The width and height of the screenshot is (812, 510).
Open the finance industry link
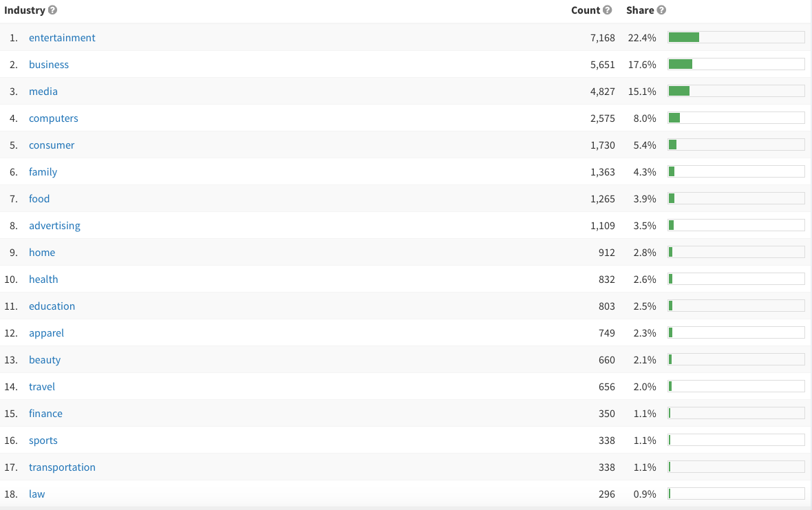pos(45,414)
